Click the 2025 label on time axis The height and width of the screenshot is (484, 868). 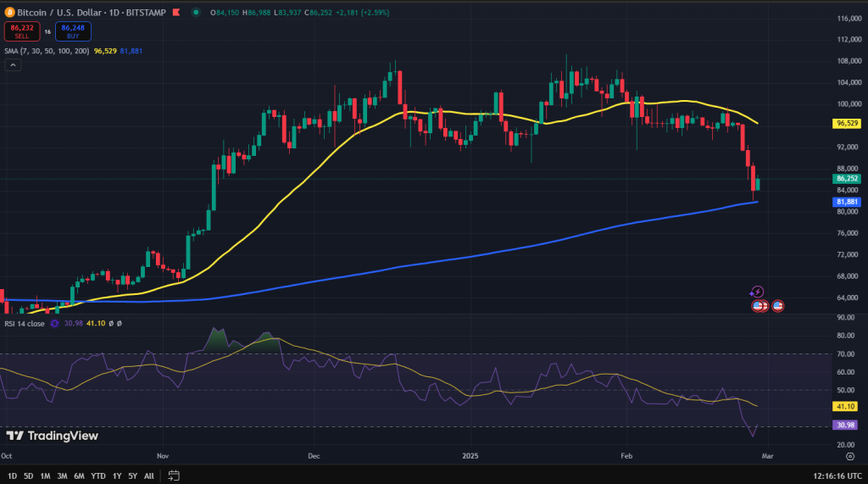coord(470,456)
